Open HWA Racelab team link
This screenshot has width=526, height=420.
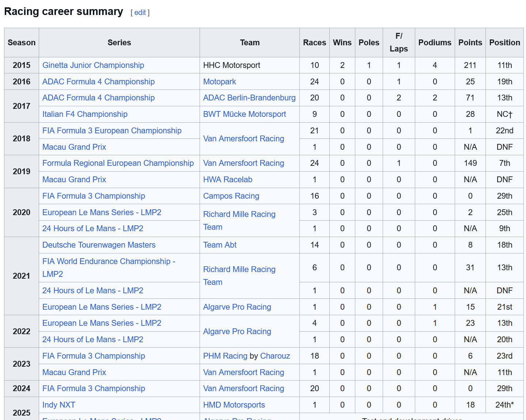228,179
